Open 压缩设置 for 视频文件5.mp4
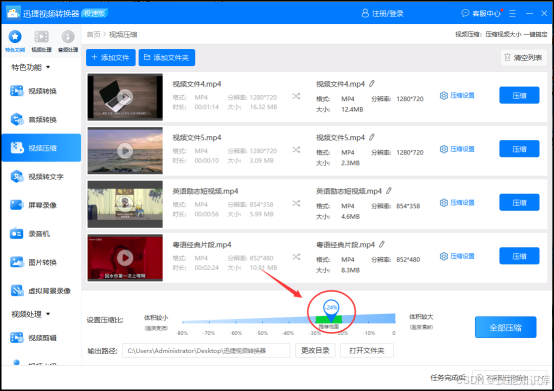Screen dimensions: 554x391 click(457, 149)
